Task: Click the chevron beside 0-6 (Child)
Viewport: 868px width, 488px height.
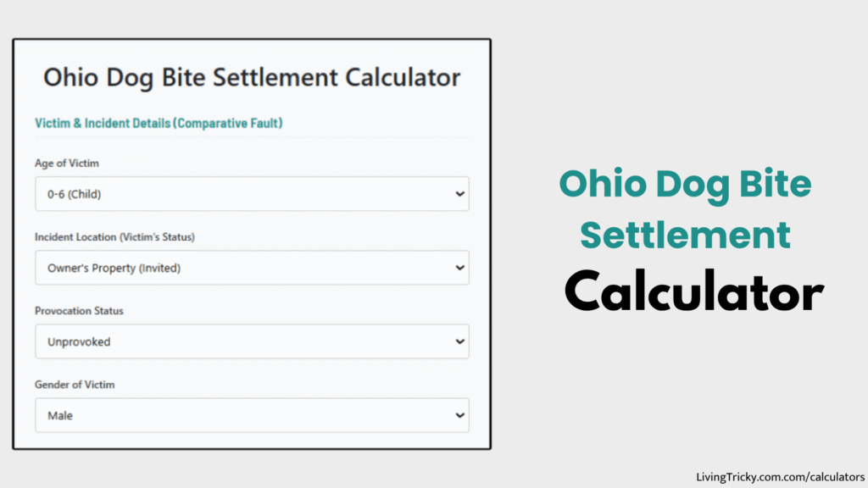Action: click(459, 194)
